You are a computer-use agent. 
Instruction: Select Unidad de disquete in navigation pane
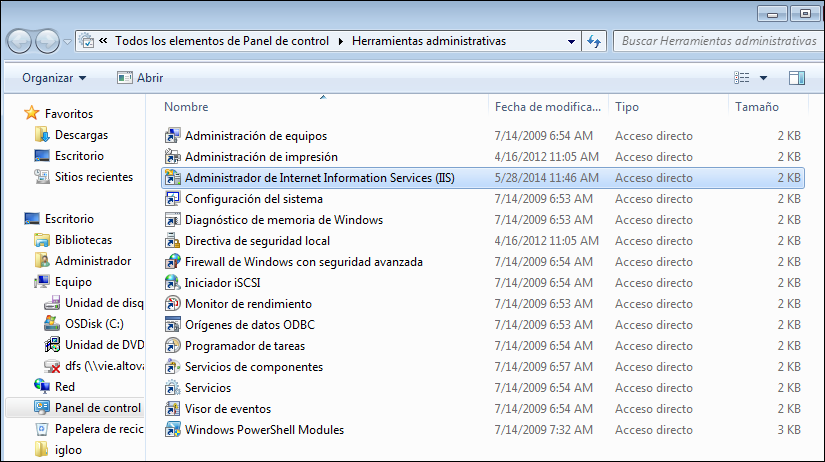pyautogui.click(x=104, y=303)
